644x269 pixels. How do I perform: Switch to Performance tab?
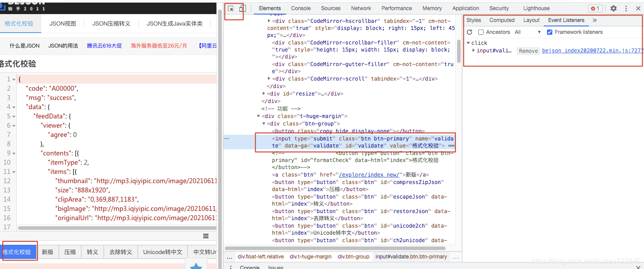(x=397, y=8)
